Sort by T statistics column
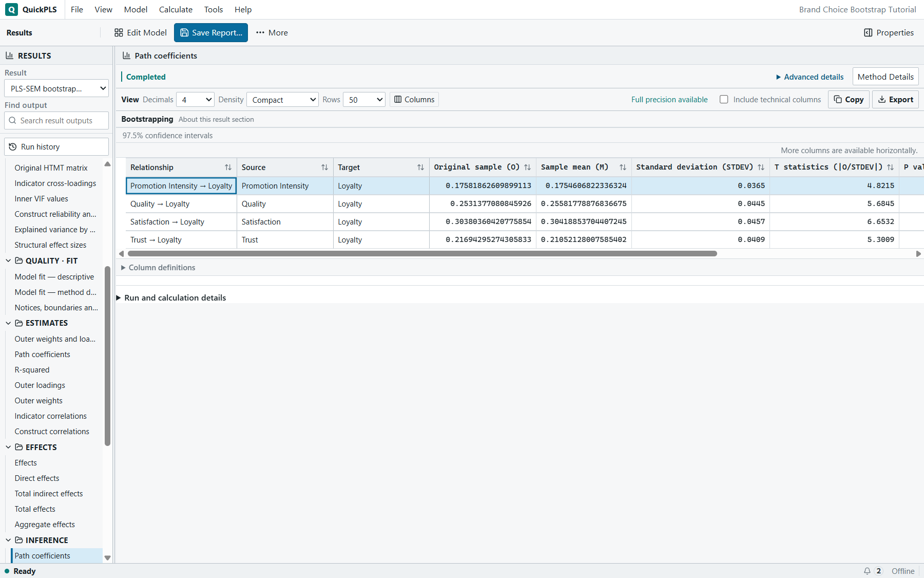Screen dimensions: 924x578 (x=890, y=167)
